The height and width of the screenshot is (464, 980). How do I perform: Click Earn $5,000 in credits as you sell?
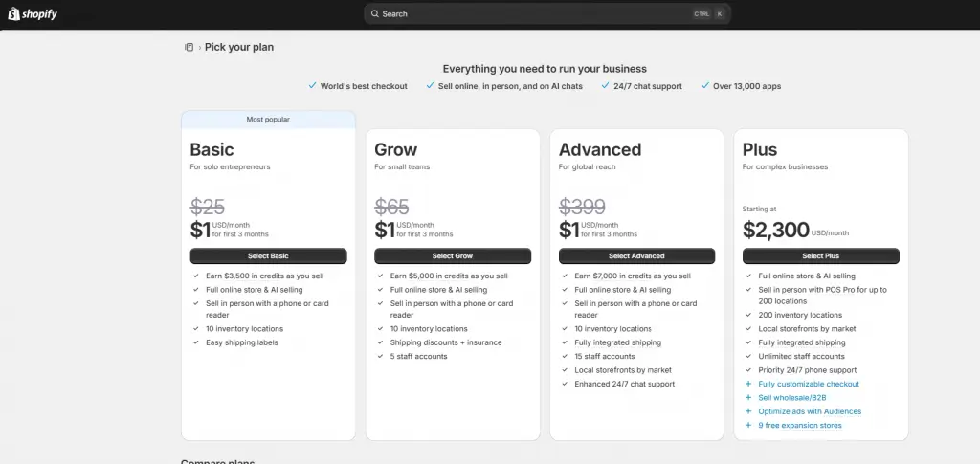[x=449, y=276]
